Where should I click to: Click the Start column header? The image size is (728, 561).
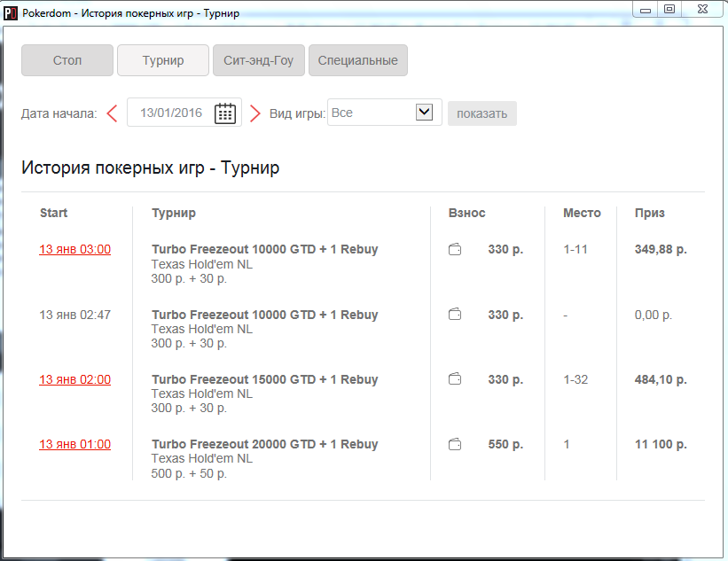[53, 213]
